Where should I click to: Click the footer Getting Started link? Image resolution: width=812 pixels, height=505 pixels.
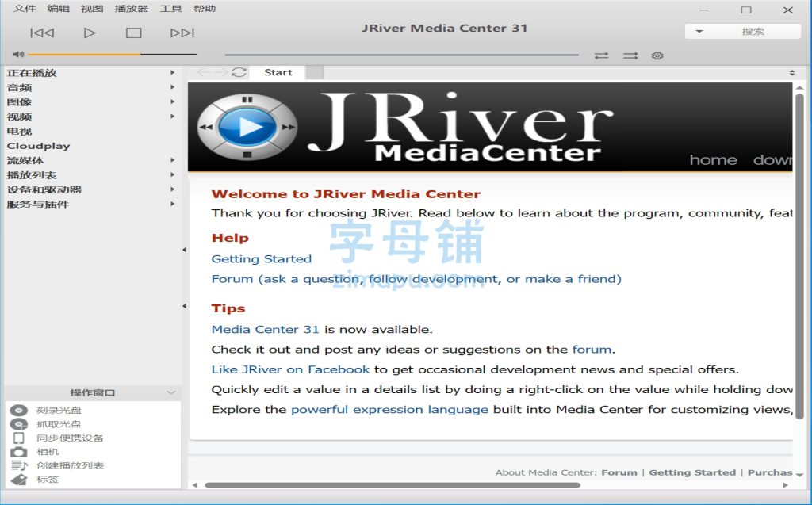pos(692,472)
